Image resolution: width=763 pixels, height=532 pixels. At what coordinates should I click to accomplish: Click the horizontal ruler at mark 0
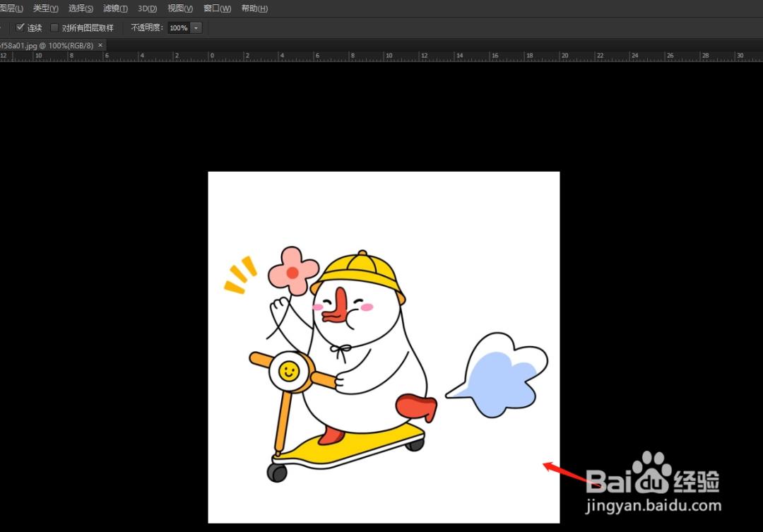(212, 56)
